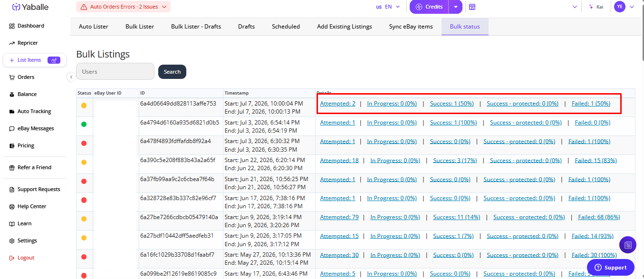This screenshot has width=644, height=279.
Task: Log out using the Logout item
Action: (x=26, y=258)
